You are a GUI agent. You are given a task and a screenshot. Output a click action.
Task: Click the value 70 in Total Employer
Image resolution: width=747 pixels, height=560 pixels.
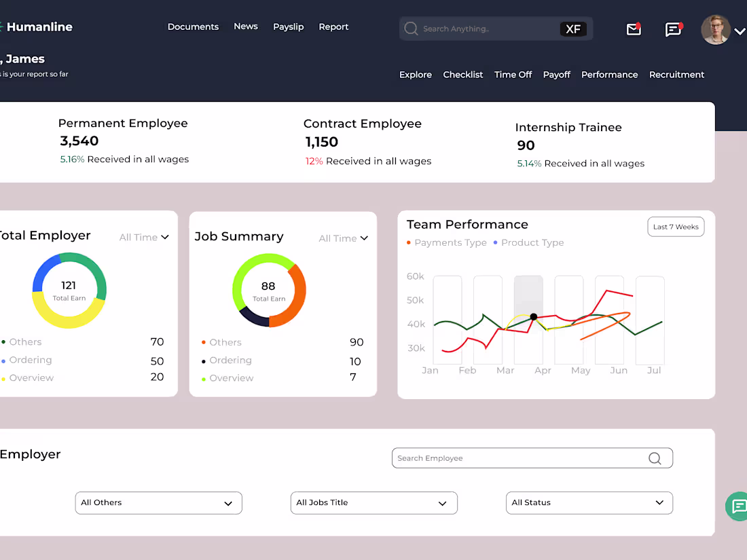click(x=158, y=342)
